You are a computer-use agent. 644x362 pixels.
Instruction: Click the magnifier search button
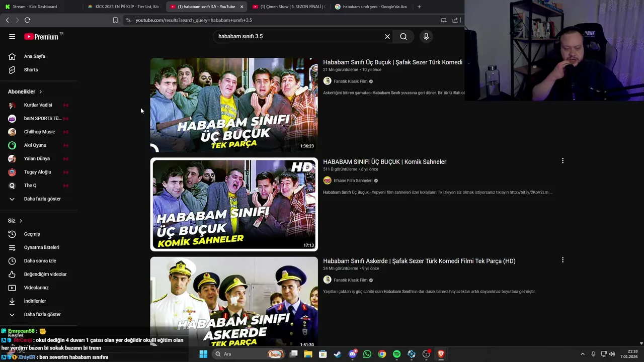404,37
